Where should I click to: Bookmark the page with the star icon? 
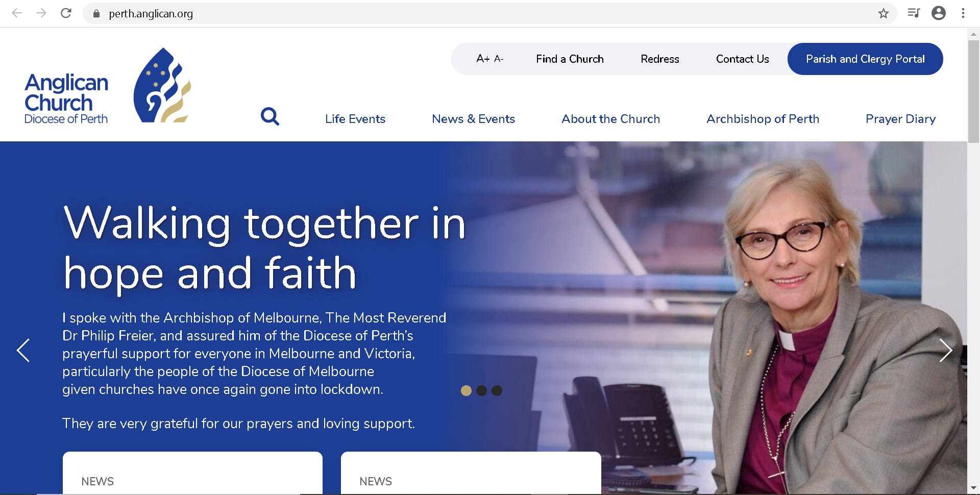coord(883,13)
